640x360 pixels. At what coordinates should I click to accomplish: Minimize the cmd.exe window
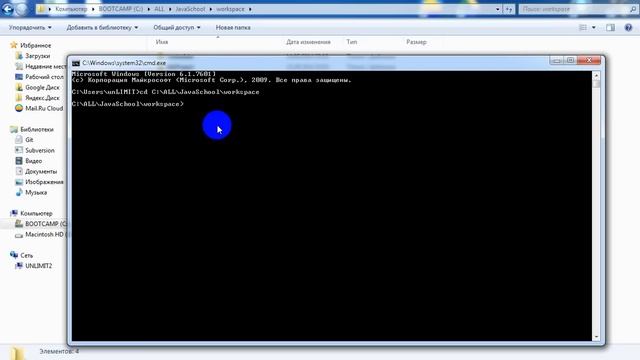tap(556, 61)
